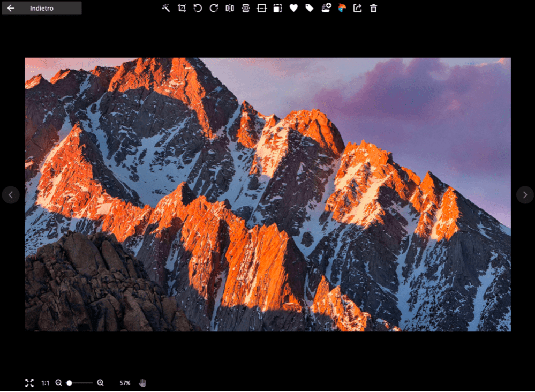This screenshot has width=535, height=392.
Task: Show the previous photo
Action: [11, 195]
